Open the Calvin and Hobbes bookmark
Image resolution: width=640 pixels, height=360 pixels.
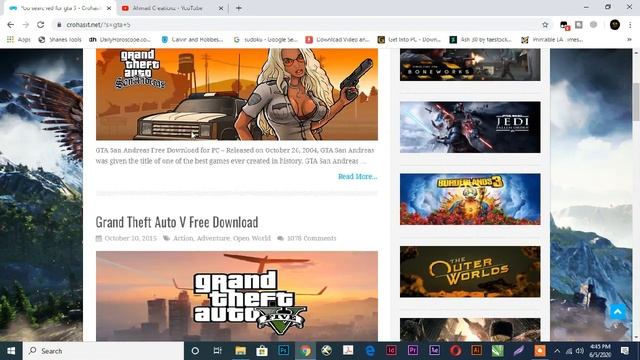[192, 40]
